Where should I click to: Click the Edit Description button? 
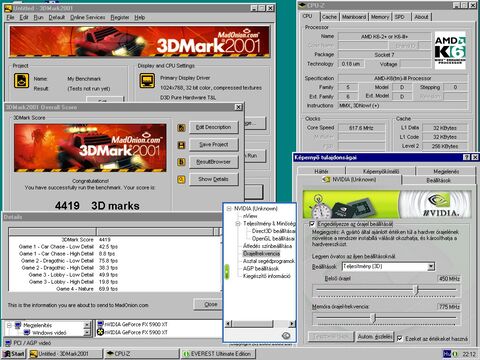click(x=214, y=127)
